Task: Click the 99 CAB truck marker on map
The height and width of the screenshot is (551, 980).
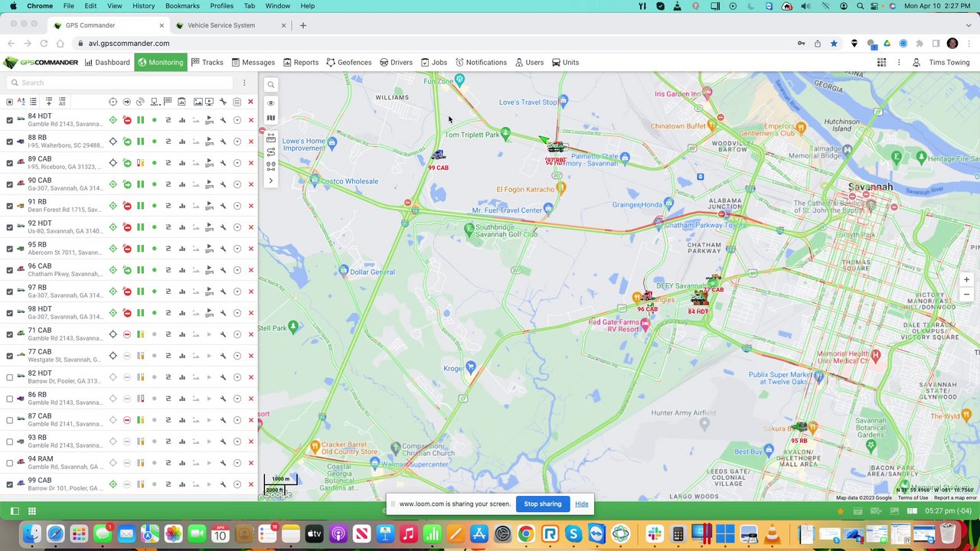Action: 438,156
